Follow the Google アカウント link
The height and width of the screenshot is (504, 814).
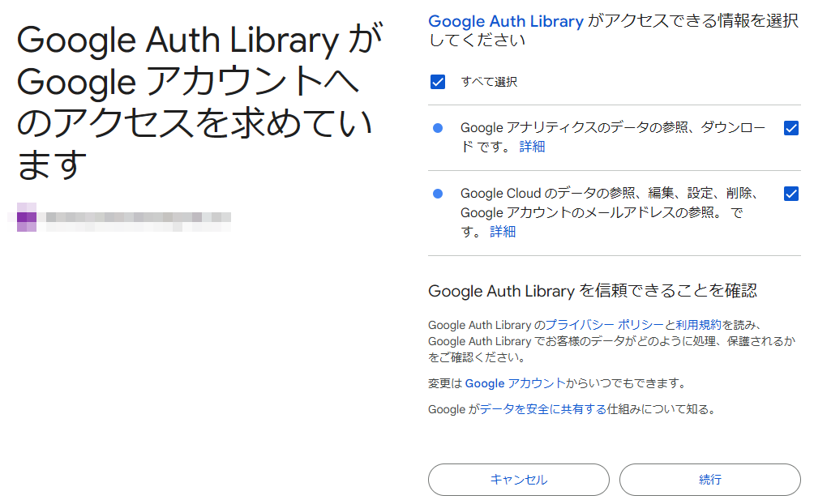click(515, 383)
